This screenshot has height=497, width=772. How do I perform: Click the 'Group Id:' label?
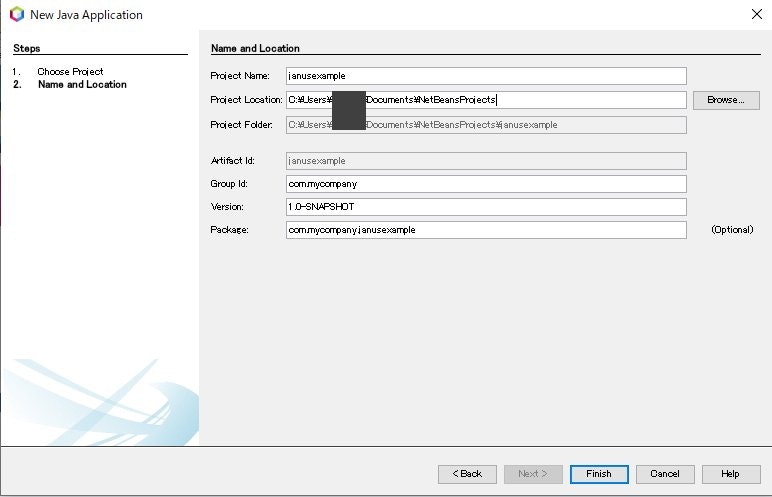click(229, 184)
